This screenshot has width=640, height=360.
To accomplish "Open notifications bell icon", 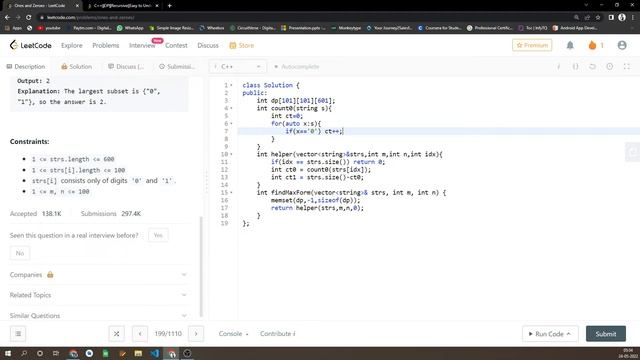I will click(x=570, y=45).
